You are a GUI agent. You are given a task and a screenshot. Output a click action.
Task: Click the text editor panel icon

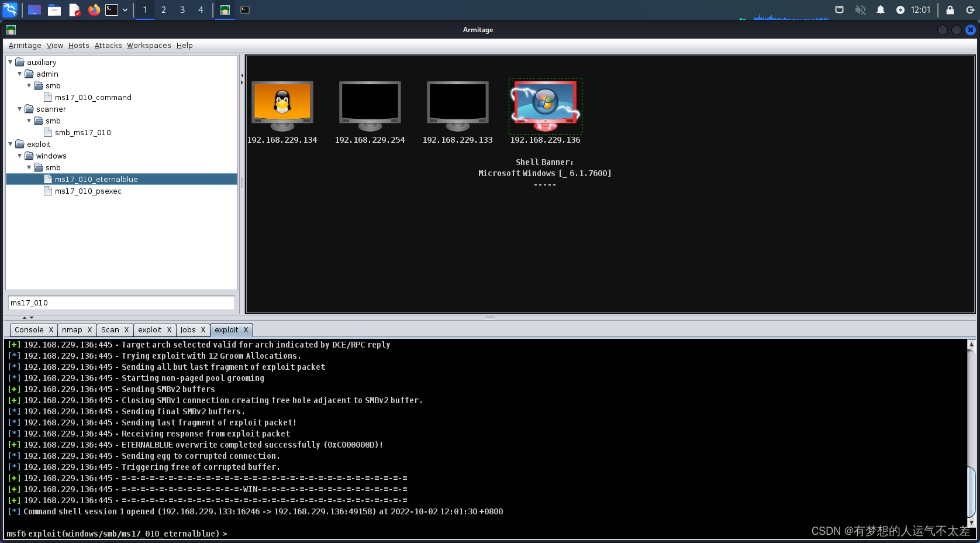[x=74, y=10]
